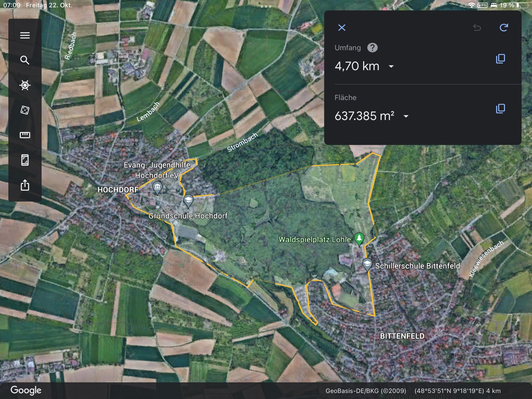Launch Voyager ship's wheel icon

click(x=25, y=85)
